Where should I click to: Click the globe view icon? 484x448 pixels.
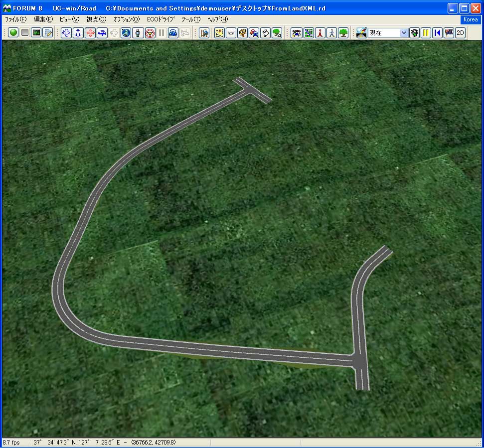[126, 33]
